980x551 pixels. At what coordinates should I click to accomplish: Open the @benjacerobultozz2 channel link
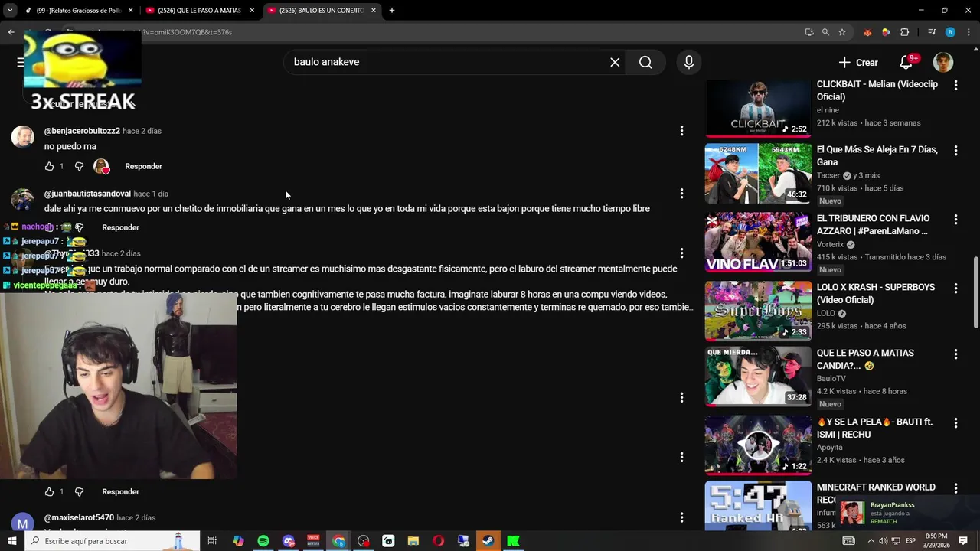point(82,131)
